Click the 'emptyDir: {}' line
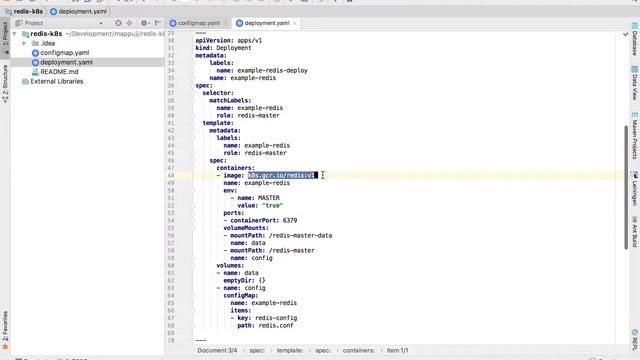 coord(244,280)
